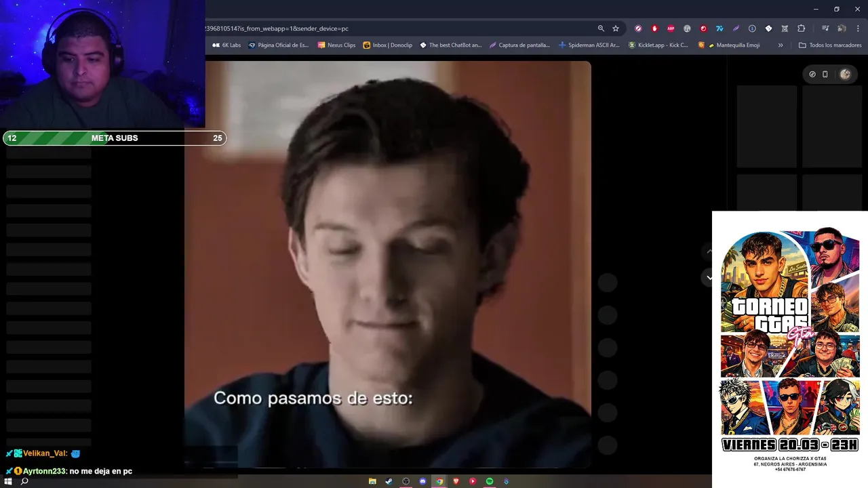This screenshot has height=488, width=868.
Task: Click the META SUBS goal progress bar
Action: tap(115, 138)
